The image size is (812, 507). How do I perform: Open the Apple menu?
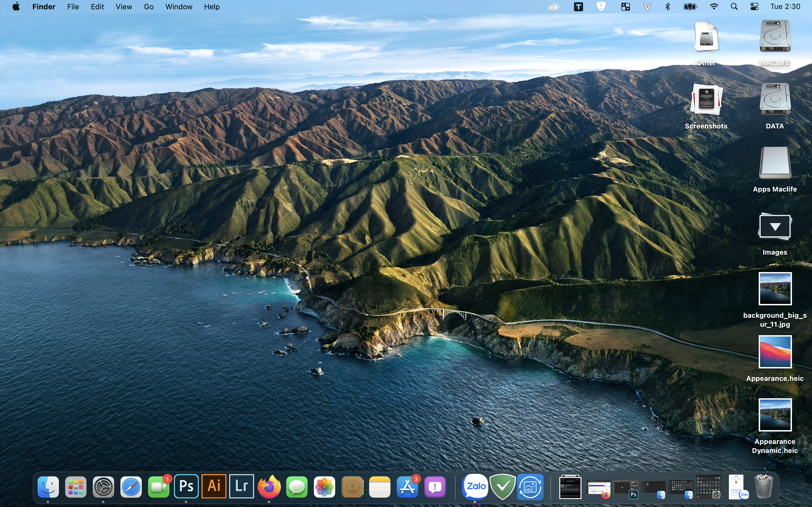point(16,6)
